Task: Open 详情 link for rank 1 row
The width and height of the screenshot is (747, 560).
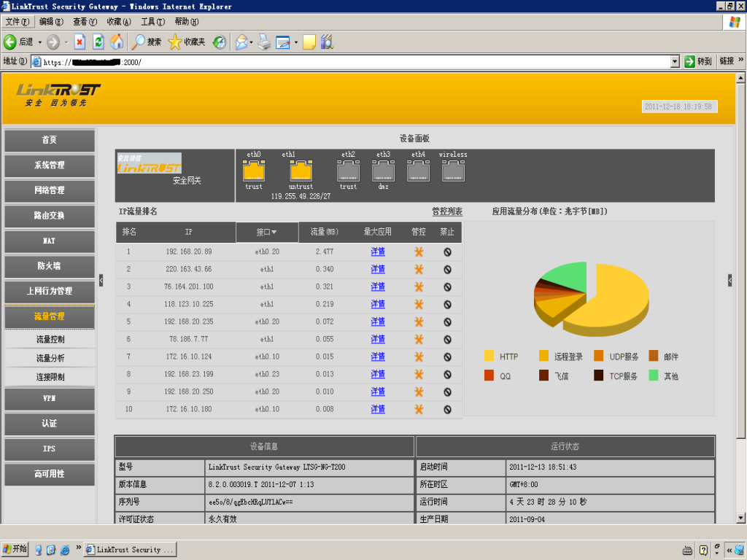Action: pyautogui.click(x=378, y=252)
